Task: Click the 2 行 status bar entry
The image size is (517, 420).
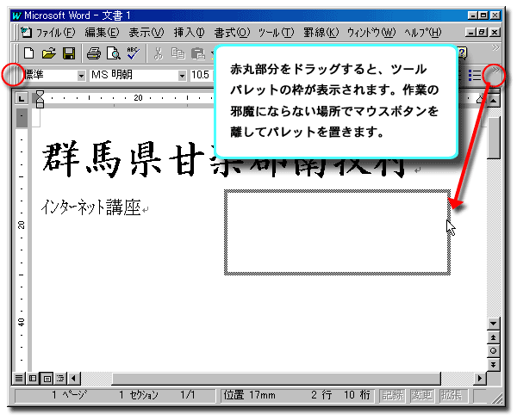Action: point(321,395)
